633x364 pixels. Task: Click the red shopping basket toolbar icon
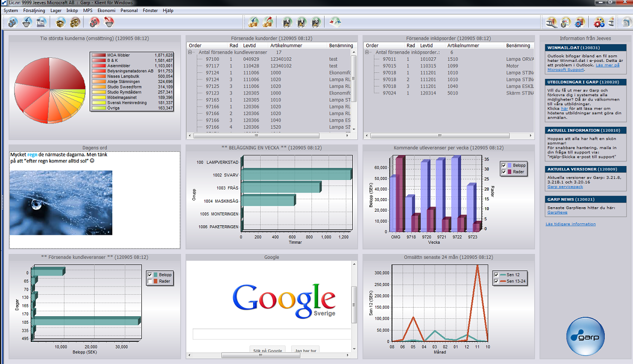109,22
